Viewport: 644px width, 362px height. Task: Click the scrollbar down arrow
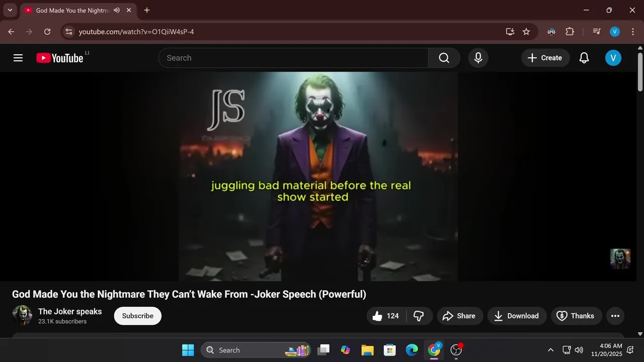coord(640,333)
